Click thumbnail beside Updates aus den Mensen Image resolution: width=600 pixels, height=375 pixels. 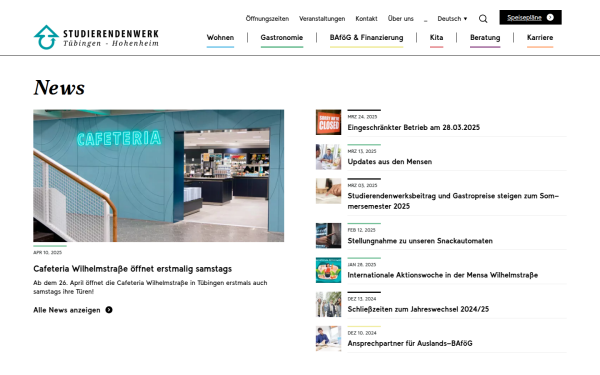328,157
